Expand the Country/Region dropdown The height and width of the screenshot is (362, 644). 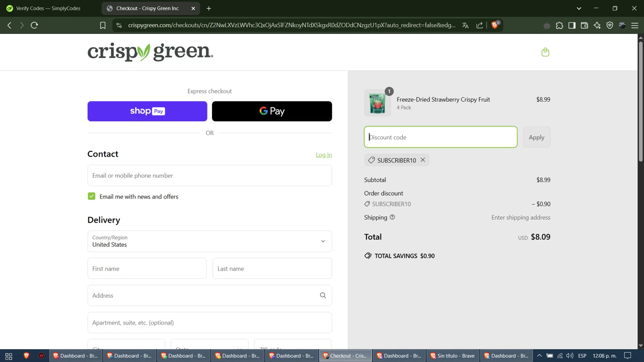tap(210, 241)
